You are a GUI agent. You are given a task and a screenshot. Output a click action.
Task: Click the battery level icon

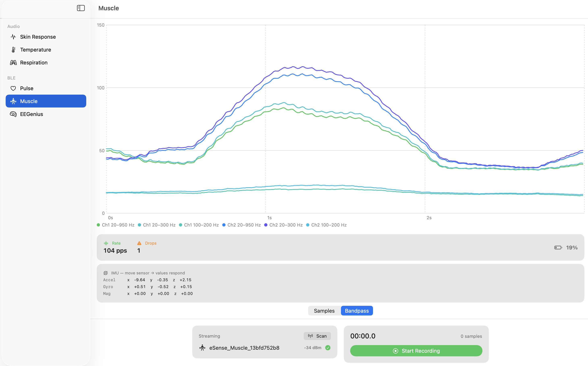coord(558,247)
